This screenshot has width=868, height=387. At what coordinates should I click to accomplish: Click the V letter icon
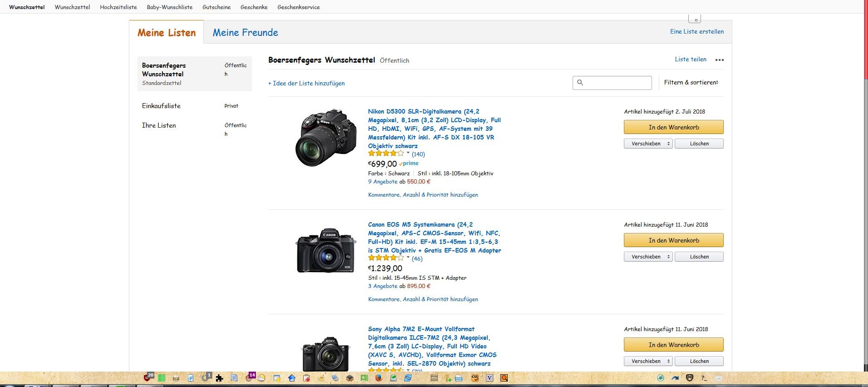pyautogui.click(x=490, y=378)
